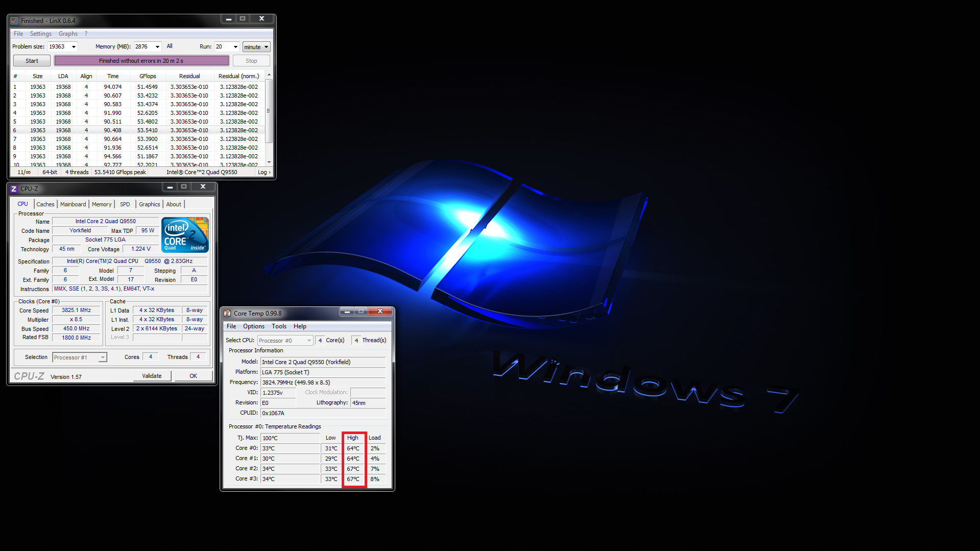Click the Validate button in CPU-Z
This screenshot has height=551, width=980.
[x=152, y=376]
